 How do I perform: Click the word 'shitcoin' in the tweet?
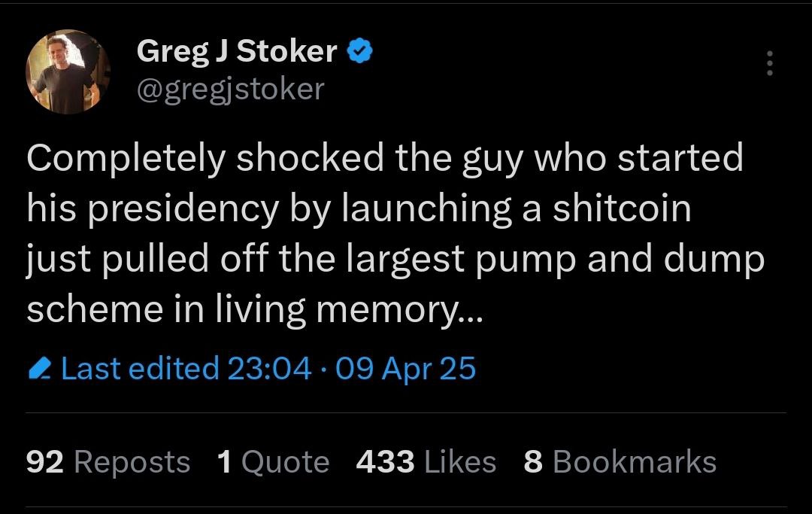[x=623, y=209]
